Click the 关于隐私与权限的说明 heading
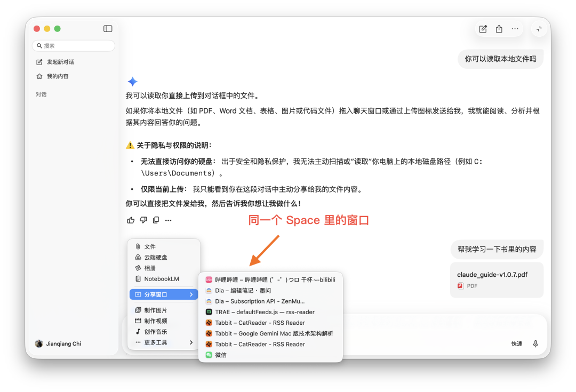Screen dimensions: 576x392 coord(169,145)
